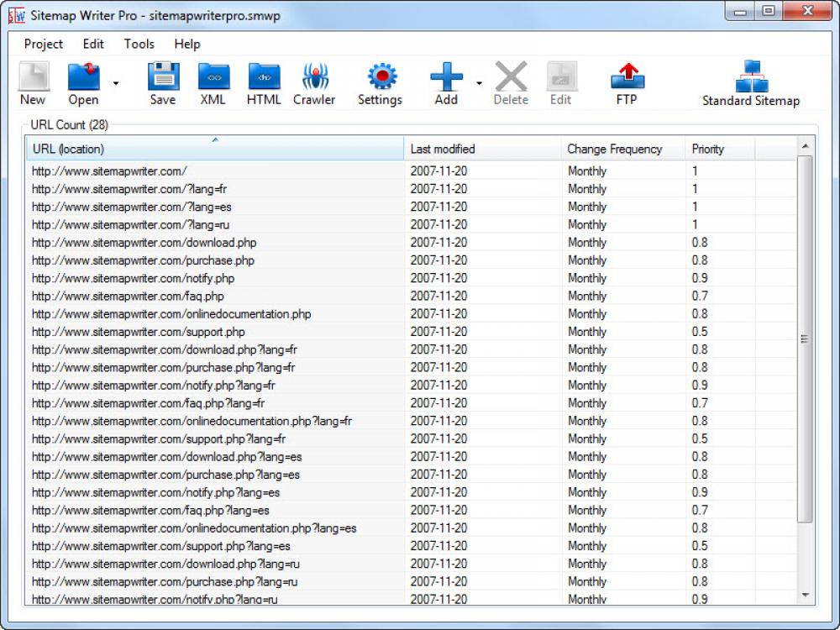
Task: Open the Tools menu
Action: pyautogui.click(x=139, y=44)
